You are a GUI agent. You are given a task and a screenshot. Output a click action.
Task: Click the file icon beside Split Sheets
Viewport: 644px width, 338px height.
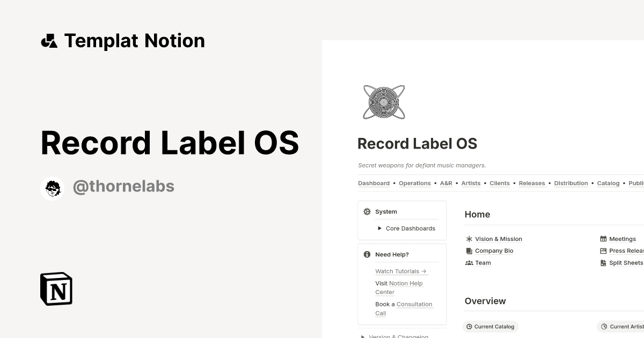click(603, 262)
